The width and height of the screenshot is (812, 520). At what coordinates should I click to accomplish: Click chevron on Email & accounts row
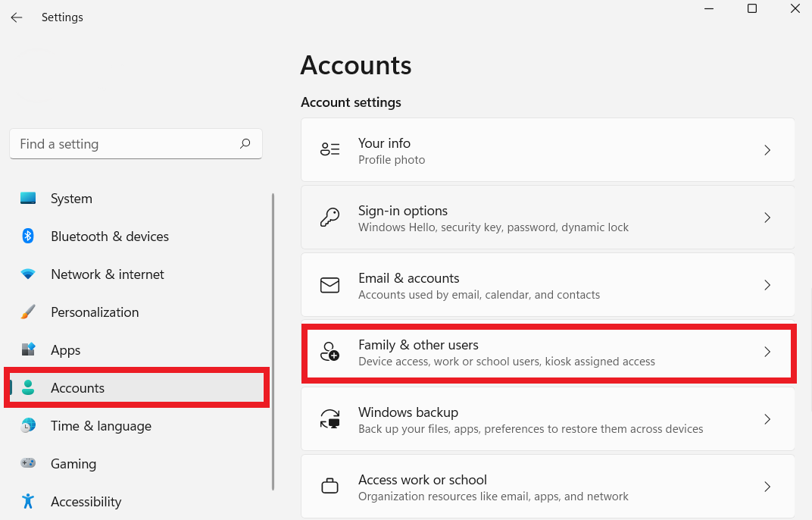(x=767, y=285)
